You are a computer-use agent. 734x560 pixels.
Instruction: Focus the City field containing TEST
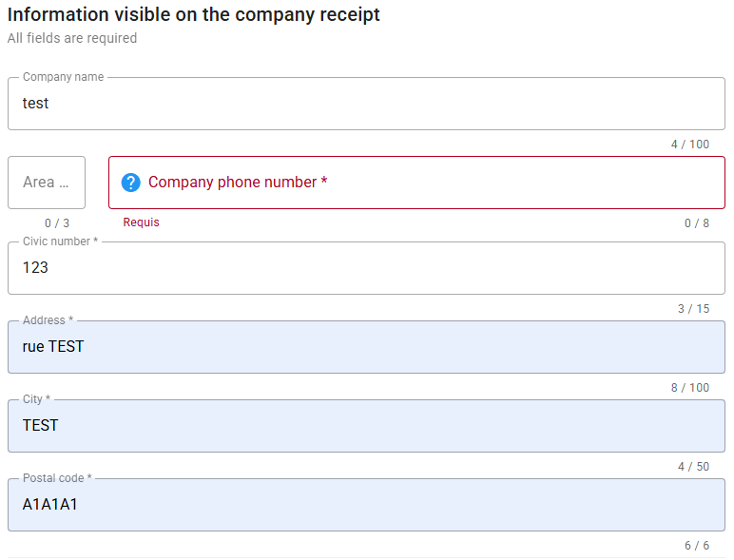pos(366,426)
